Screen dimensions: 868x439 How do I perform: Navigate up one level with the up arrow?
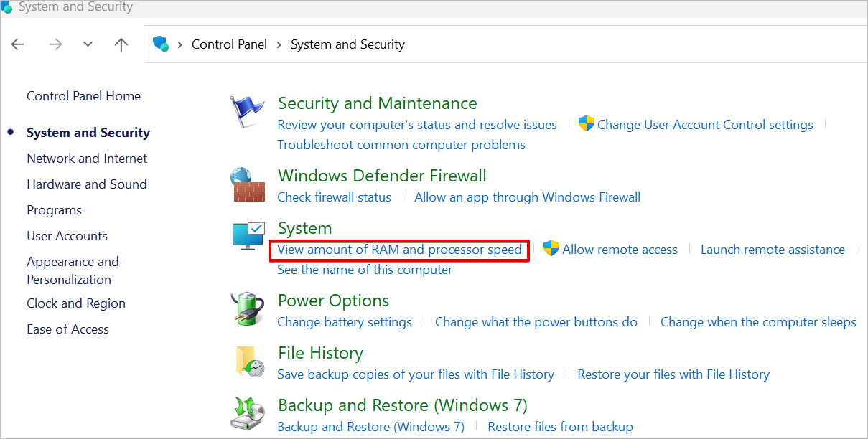(121, 44)
